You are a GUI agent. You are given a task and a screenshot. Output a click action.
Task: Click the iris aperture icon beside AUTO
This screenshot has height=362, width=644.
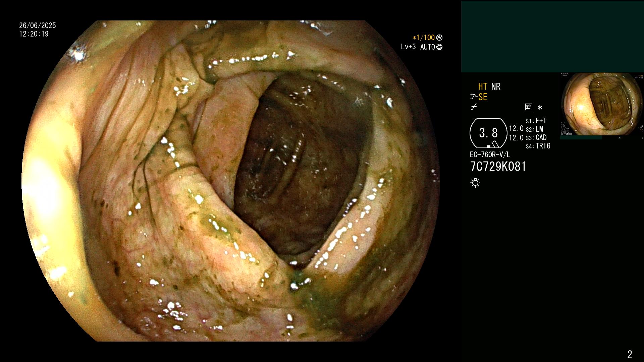tap(439, 47)
